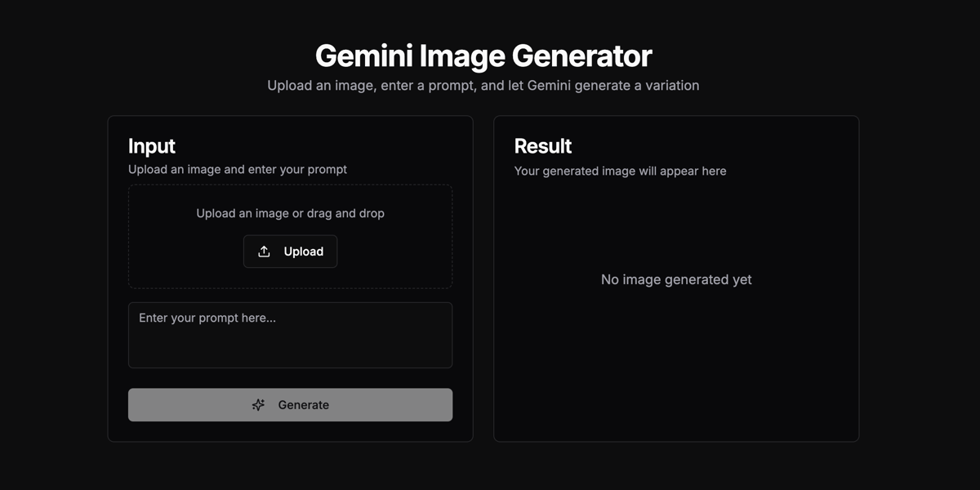
Task: Select the "Input" panel heading
Action: (152, 146)
